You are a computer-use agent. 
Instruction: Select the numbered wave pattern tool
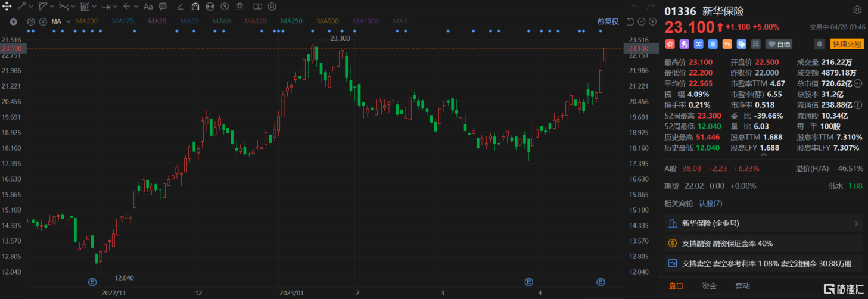coord(64,7)
